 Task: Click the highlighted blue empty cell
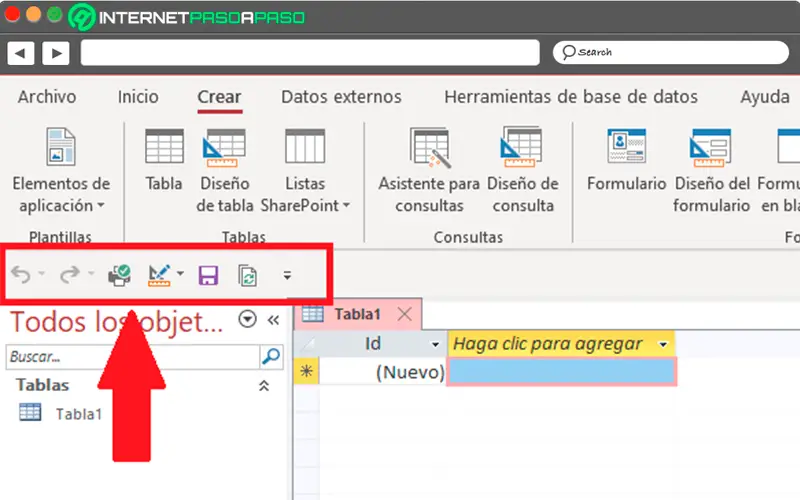click(x=562, y=371)
